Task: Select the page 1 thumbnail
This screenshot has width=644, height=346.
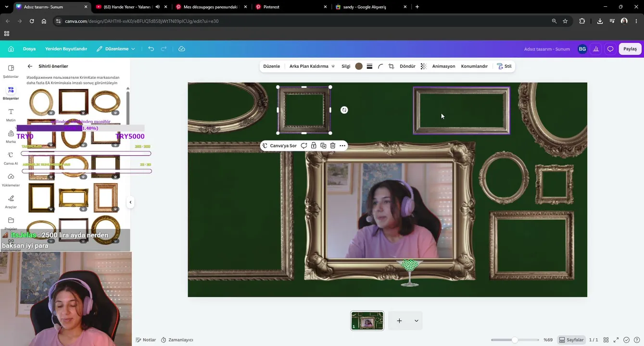Action: coord(367,321)
